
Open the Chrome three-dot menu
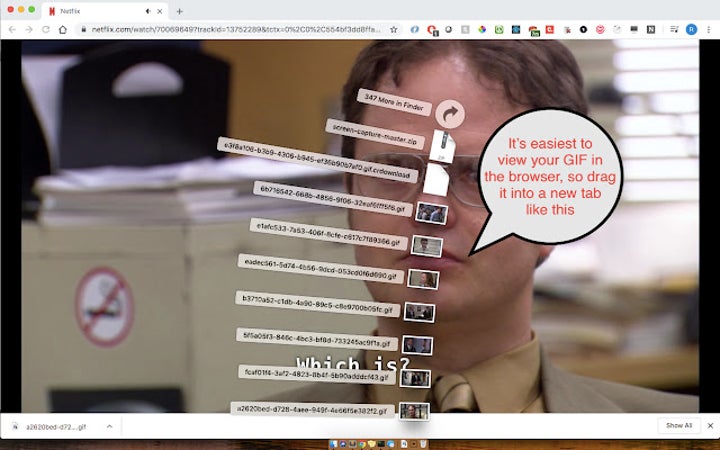(709, 29)
